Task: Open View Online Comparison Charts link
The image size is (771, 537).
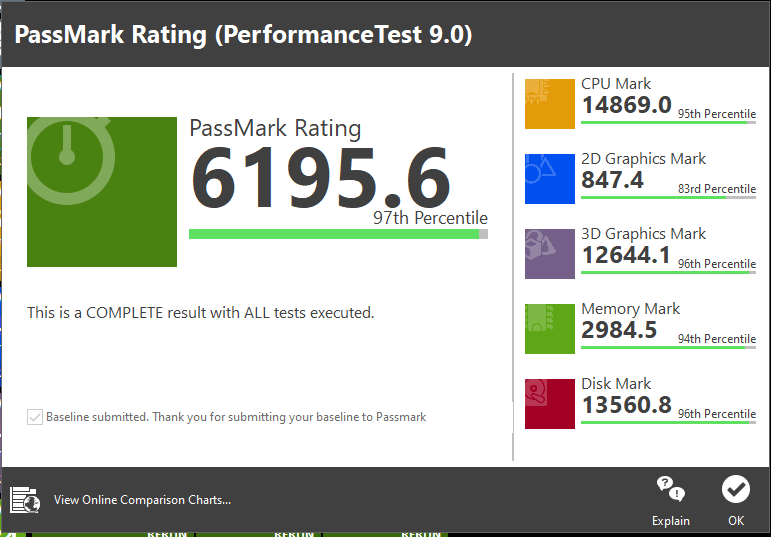Action: click(142, 500)
